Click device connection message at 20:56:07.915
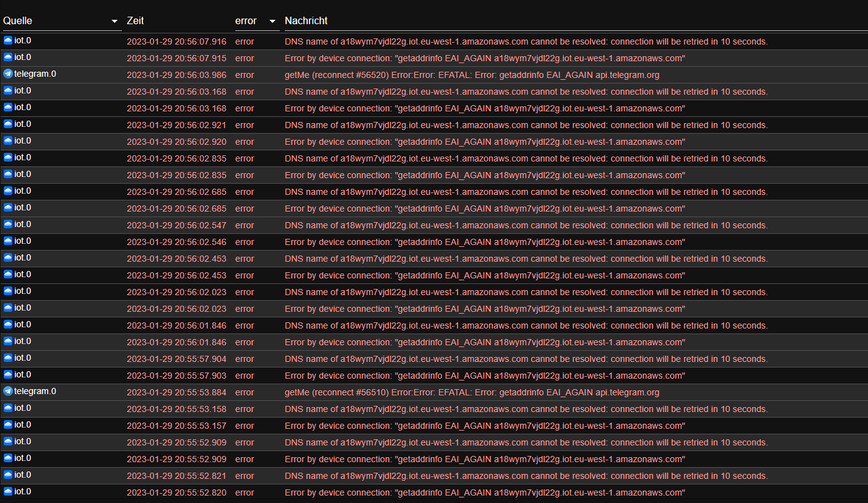The image size is (868, 503). (485, 58)
